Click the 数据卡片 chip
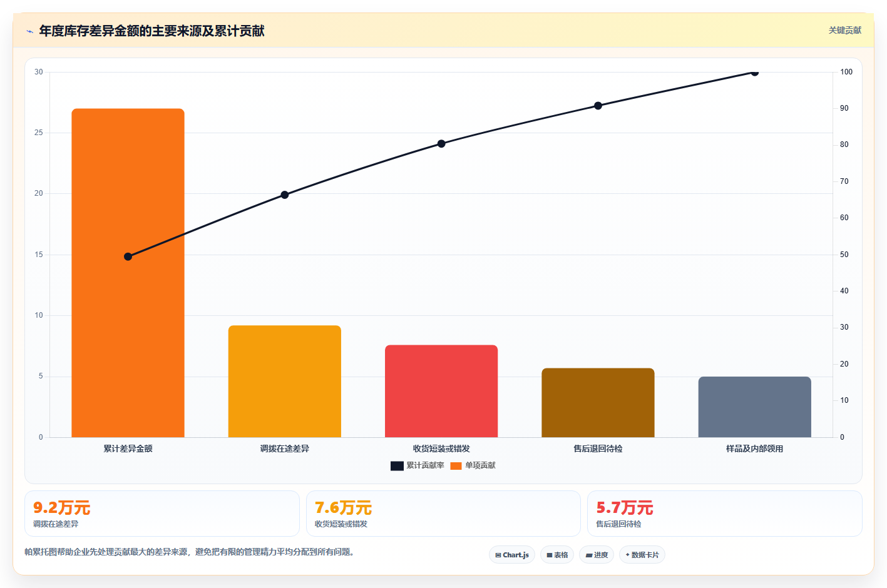 642,555
